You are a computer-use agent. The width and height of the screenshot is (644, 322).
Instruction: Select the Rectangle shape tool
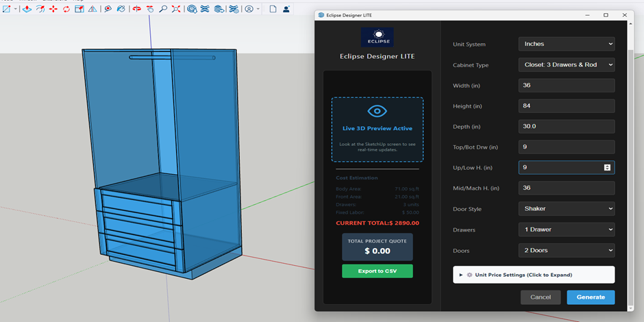[7, 9]
